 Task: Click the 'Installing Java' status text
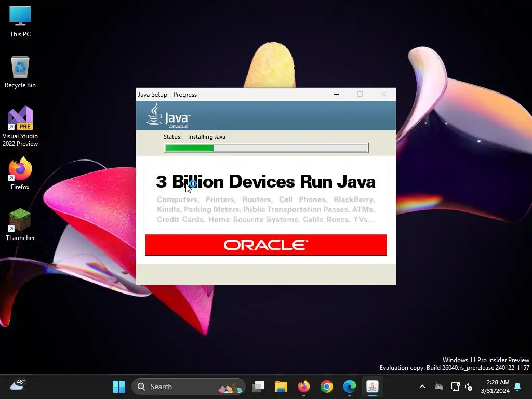(206, 137)
